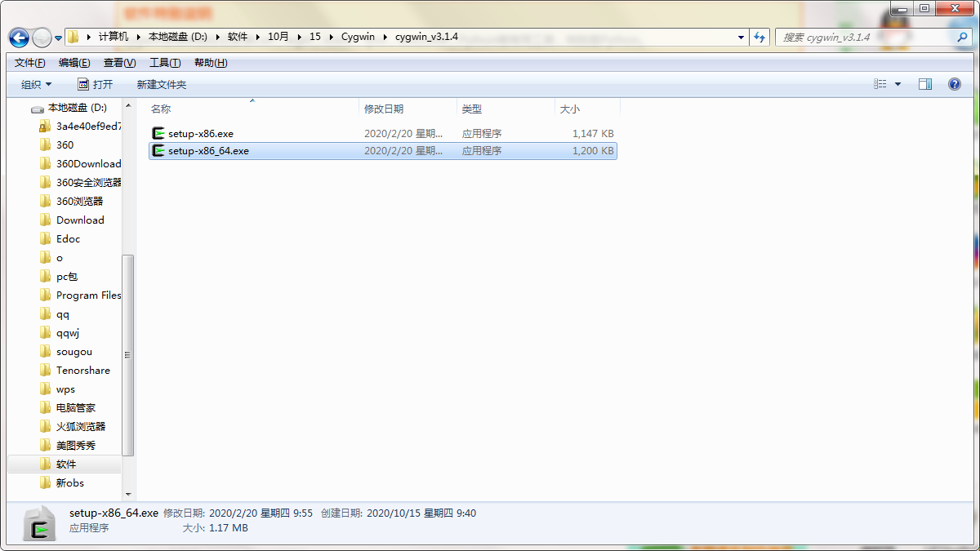
Task: Open the 工具(T) menu
Action: pos(165,63)
